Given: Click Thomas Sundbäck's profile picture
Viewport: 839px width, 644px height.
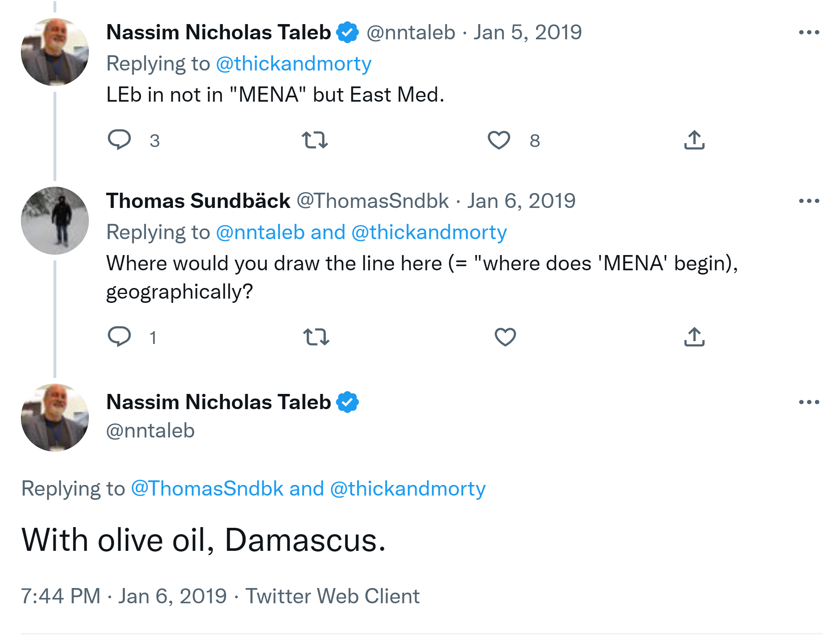Looking at the screenshot, I should tap(55, 220).
